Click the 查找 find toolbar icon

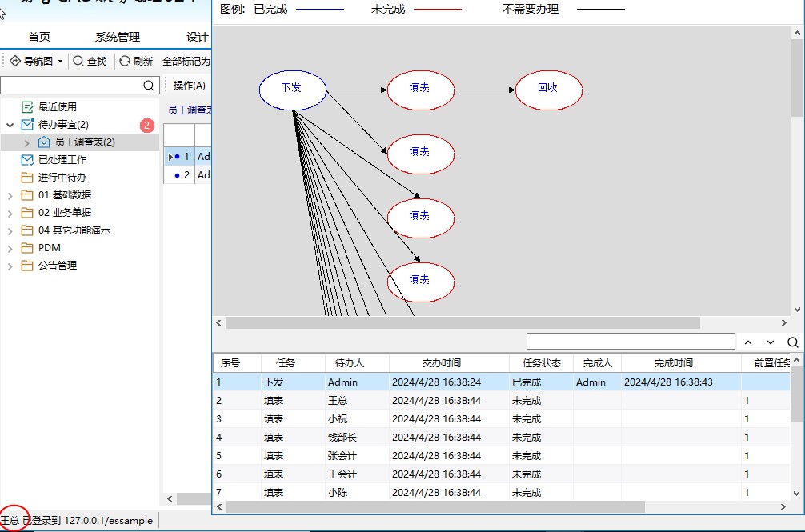tap(78, 61)
